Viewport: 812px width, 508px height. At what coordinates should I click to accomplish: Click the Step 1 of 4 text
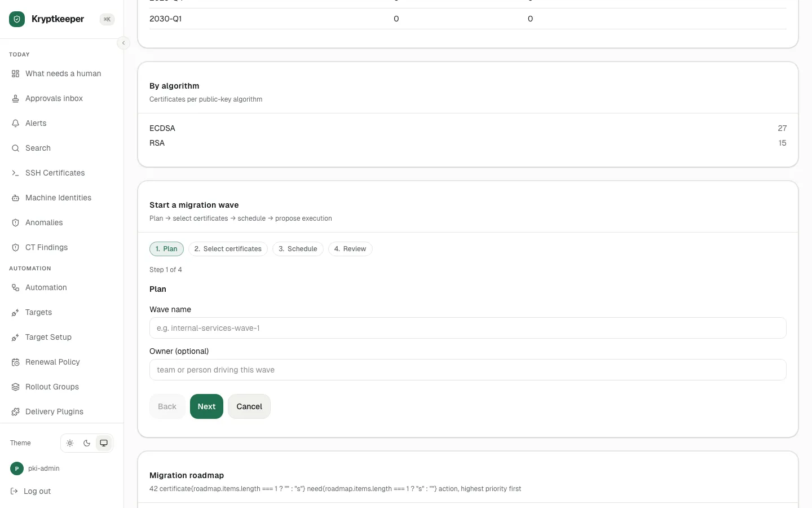(166, 270)
